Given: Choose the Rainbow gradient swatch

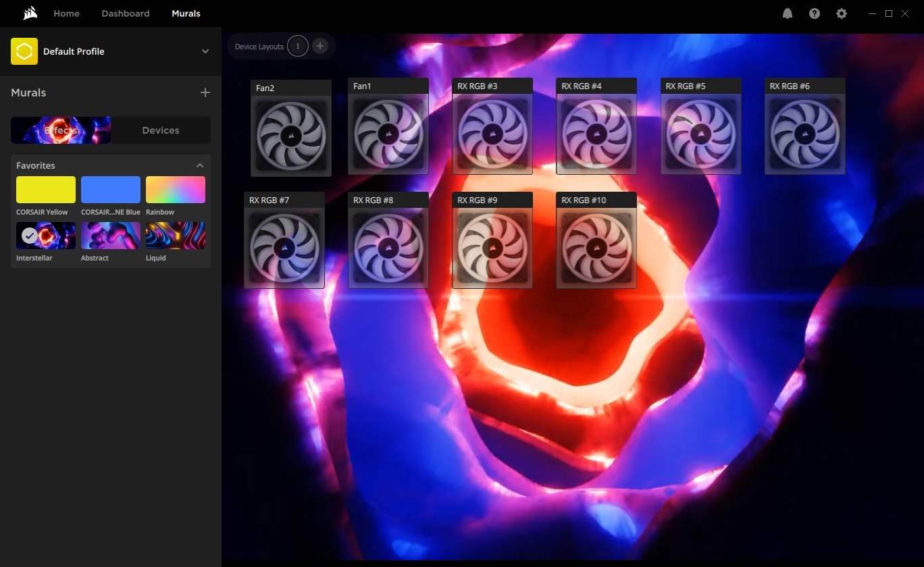Looking at the screenshot, I should click(176, 190).
